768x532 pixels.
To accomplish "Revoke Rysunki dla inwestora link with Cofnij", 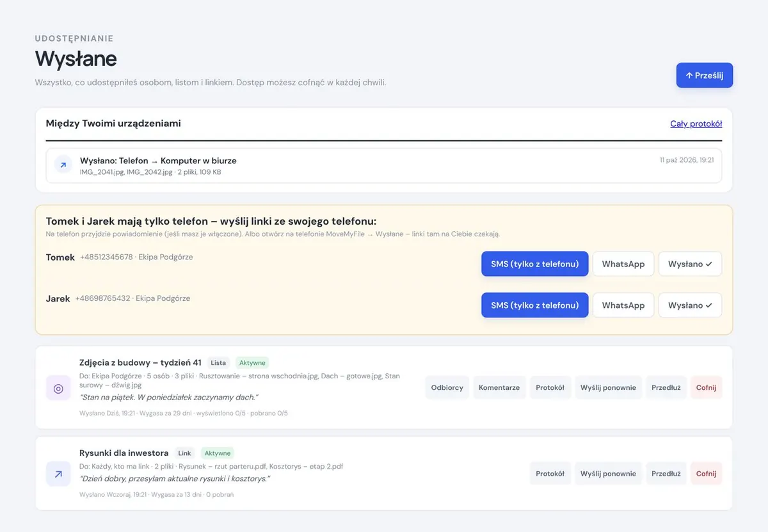I will pos(707,474).
